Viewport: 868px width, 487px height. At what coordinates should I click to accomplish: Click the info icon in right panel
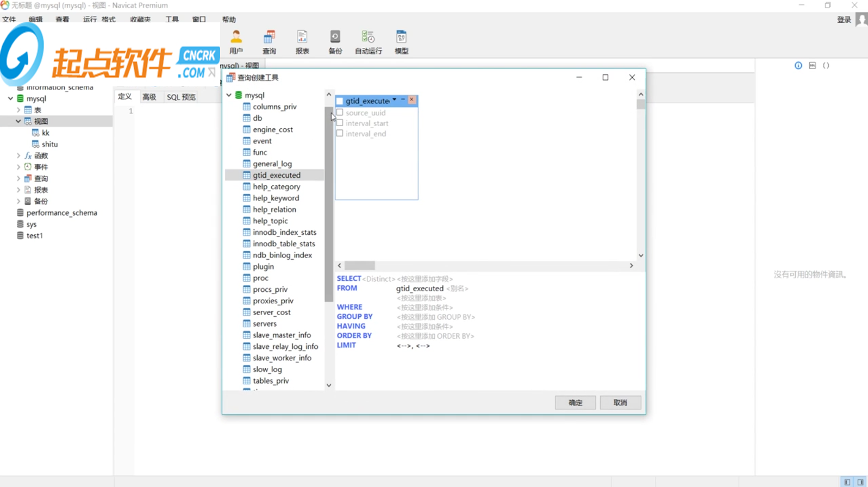pyautogui.click(x=798, y=66)
